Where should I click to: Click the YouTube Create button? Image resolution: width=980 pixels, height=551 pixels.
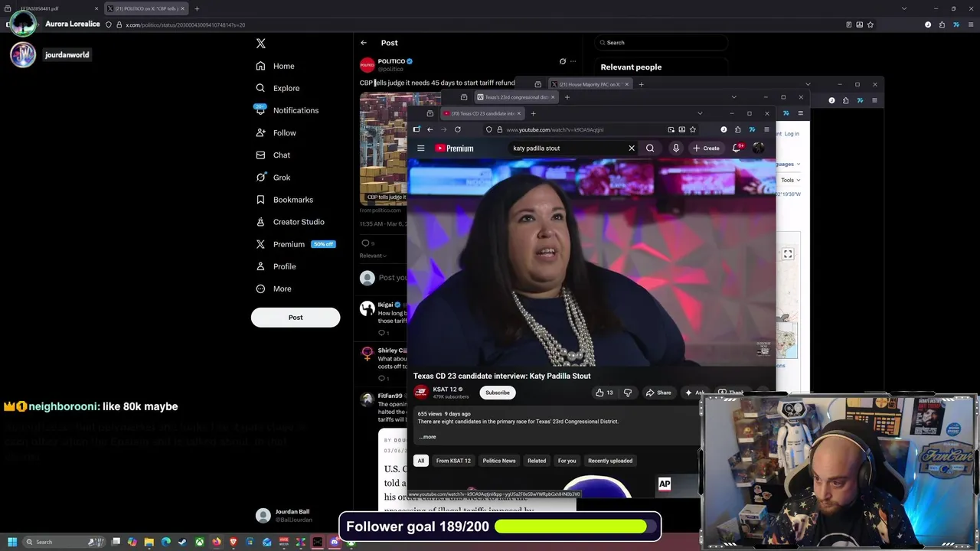(x=706, y=148)
